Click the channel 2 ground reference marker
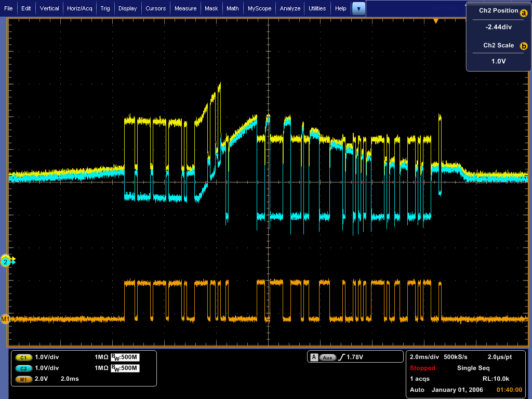 [x=6, y=262]
